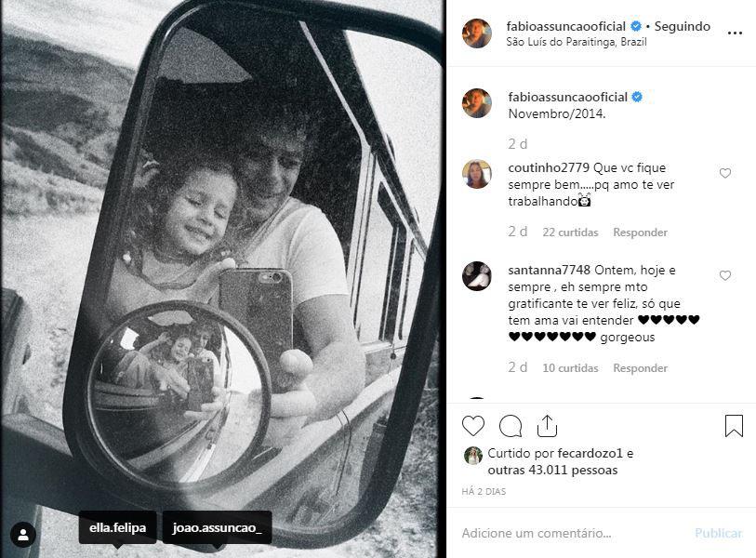
Task: Open São Luís do Paraitinga location page
Action: pos(576,42)
